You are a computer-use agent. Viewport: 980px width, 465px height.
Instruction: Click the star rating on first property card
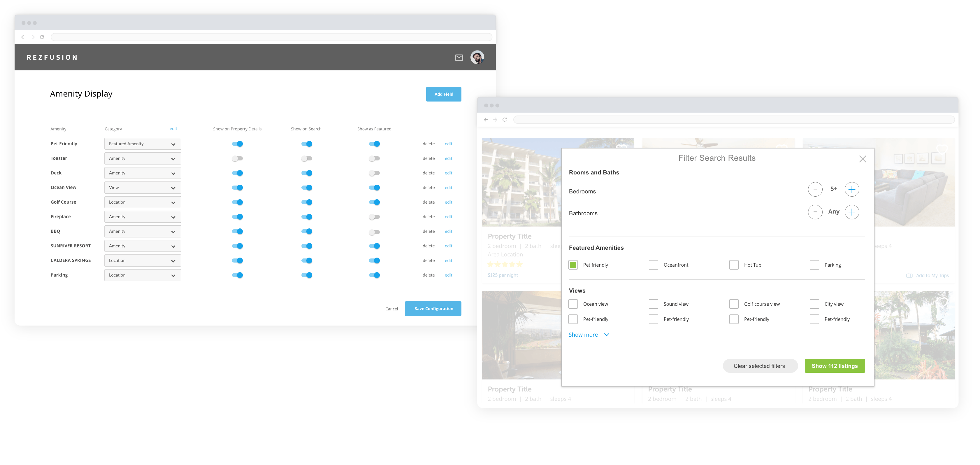[505, 264]
